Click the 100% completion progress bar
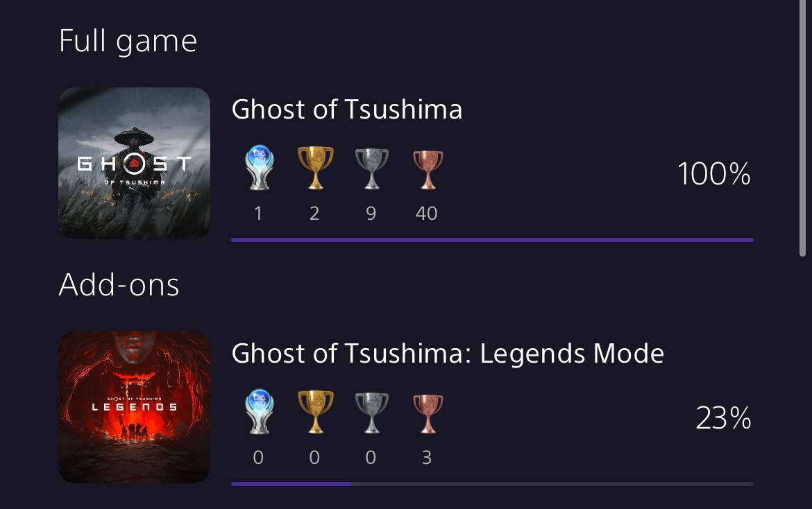Image resolution: width=812 pixels, height=509 pixels. [491, 240]
